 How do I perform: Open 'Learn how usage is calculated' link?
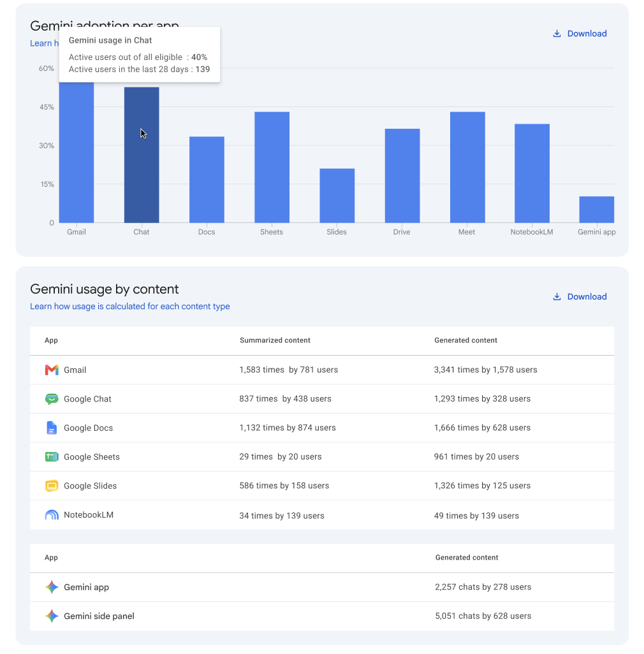click(129, 307)
